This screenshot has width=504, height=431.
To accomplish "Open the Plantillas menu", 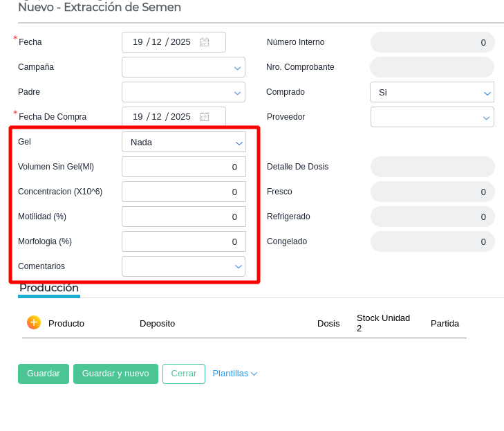I will coord(234,374).
